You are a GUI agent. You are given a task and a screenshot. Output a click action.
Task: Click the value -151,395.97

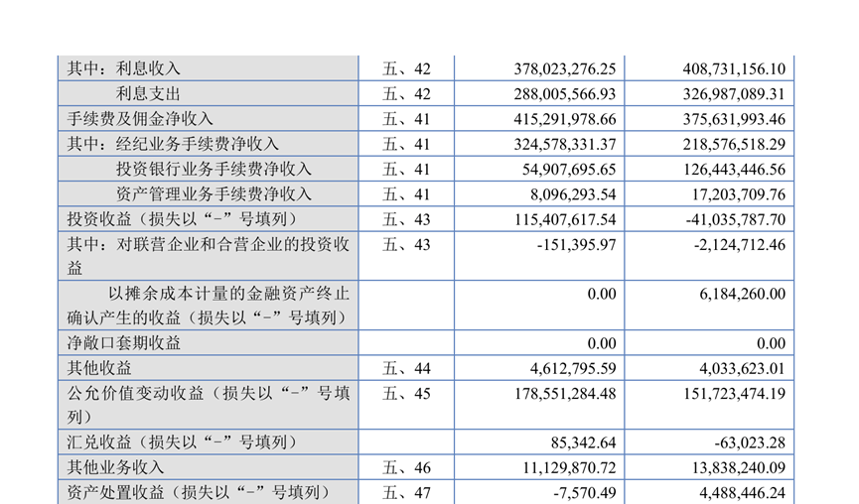click(576, 245)
